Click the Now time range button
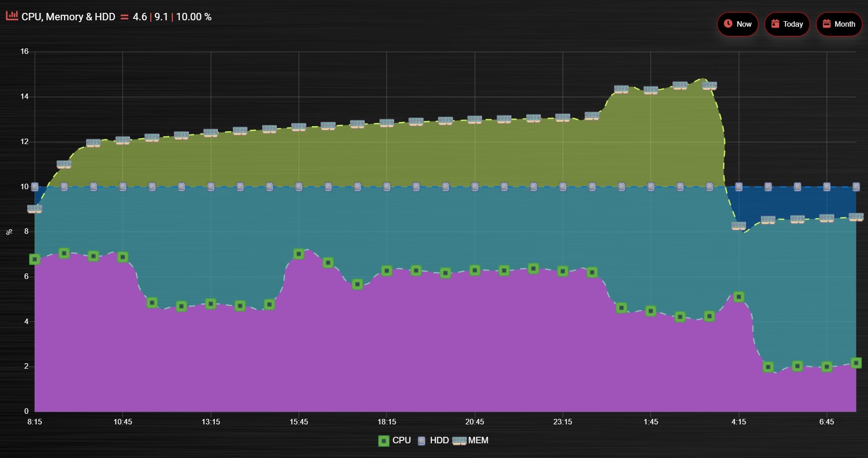The height and width of the screenshot is (458, 868). (x=737, y=24)
